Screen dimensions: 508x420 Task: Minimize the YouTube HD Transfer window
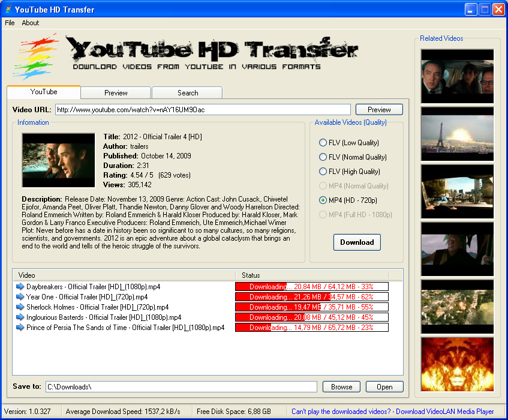click(470, 10)
